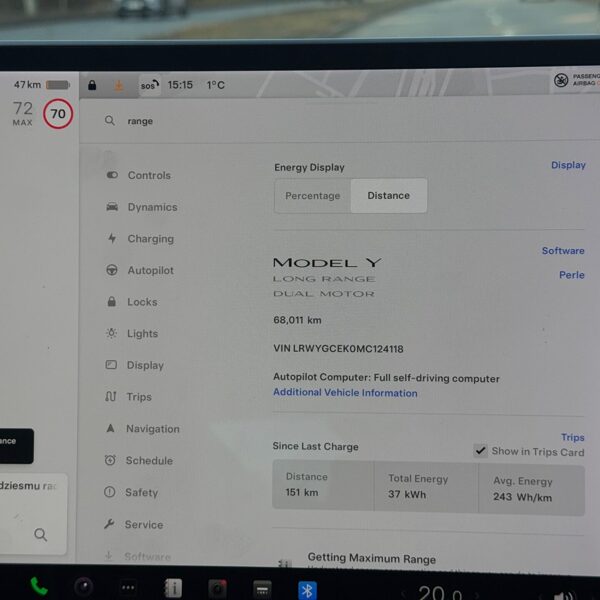600x600 pixels.
Task: Click the blue Display link above Energy Display
Action: tap(568, 165)
